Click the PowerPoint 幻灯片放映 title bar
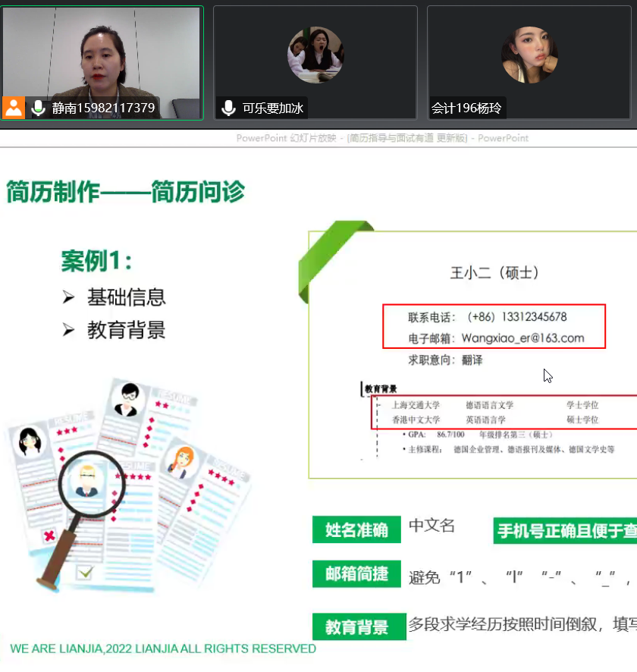The width and height of the screenshot is (637, 672). (x=382, y=138)
